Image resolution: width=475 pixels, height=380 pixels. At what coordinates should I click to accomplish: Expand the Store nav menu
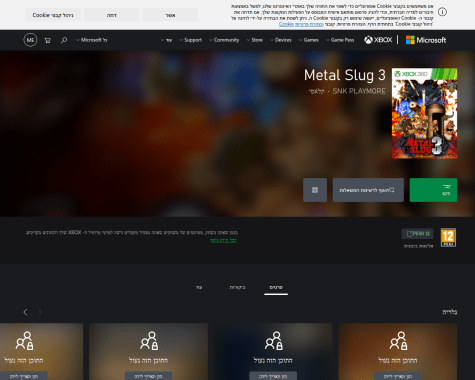(x=255, y=40)
